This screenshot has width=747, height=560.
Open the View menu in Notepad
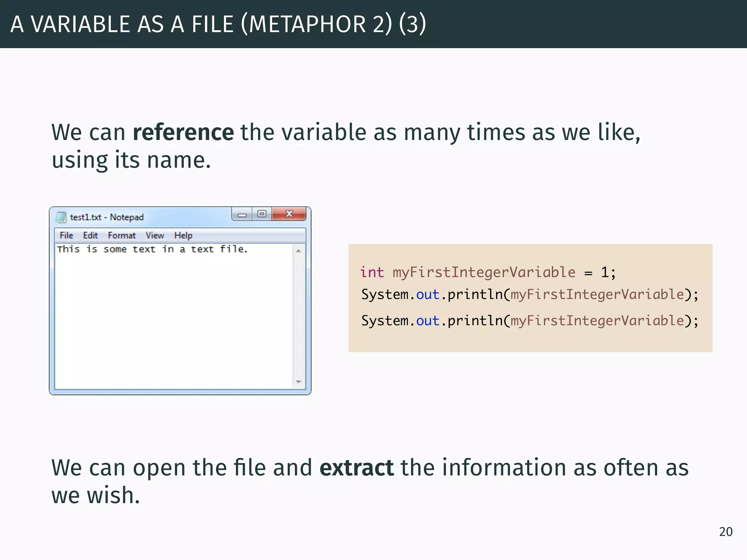pyautogui.click(x=155, y=236)
